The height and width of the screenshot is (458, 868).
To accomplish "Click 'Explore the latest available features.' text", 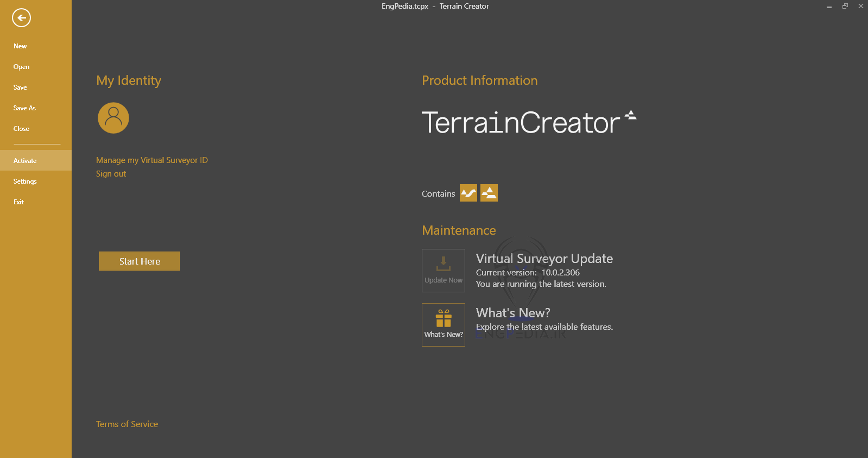I will tap(544, 327).
